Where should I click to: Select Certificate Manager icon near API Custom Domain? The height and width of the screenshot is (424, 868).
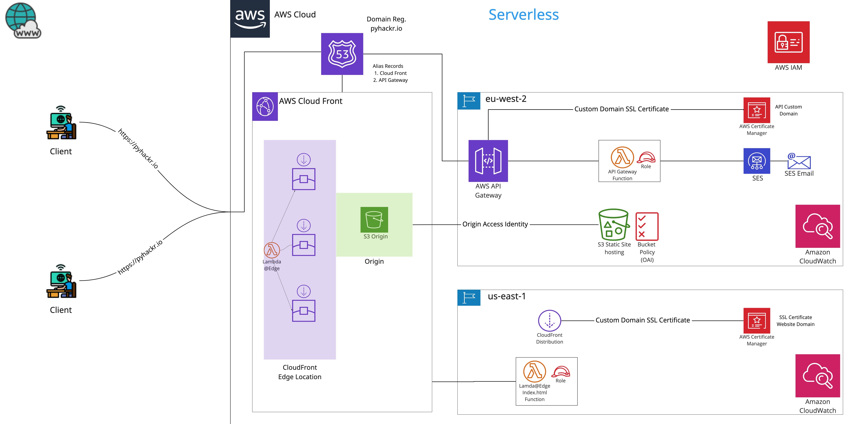coord(756,110)
